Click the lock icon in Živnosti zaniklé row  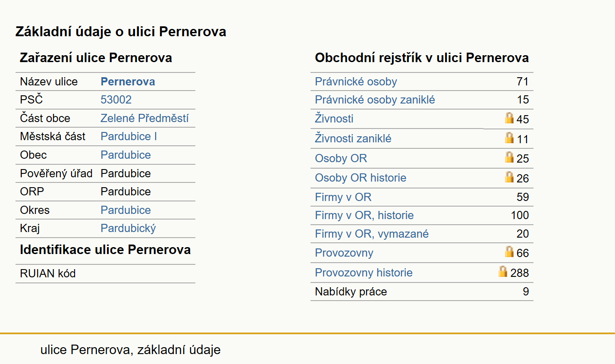point(509,138)
